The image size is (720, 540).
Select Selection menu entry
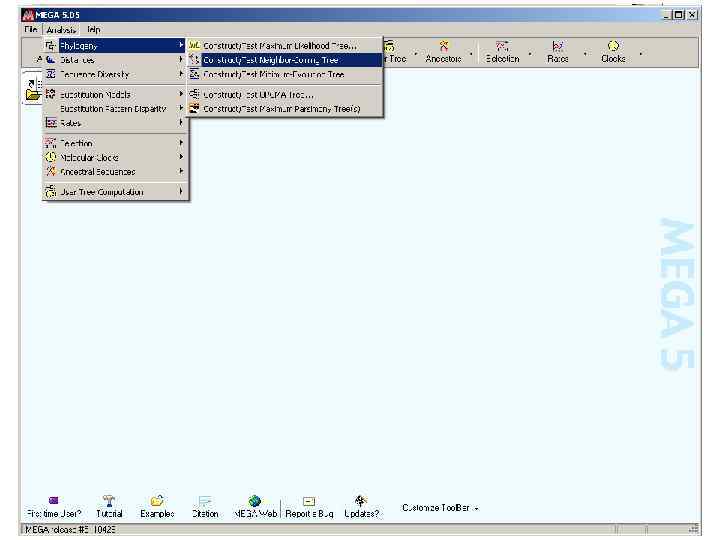115,143
